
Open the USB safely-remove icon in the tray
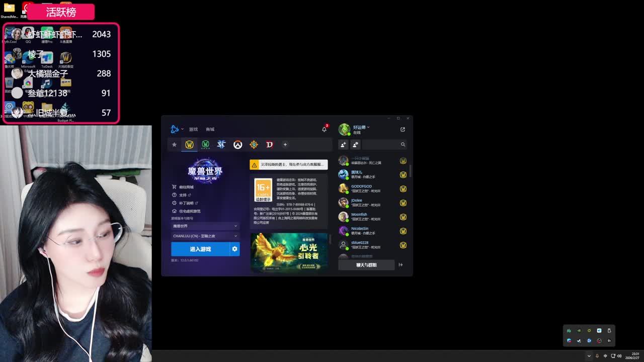609,331
